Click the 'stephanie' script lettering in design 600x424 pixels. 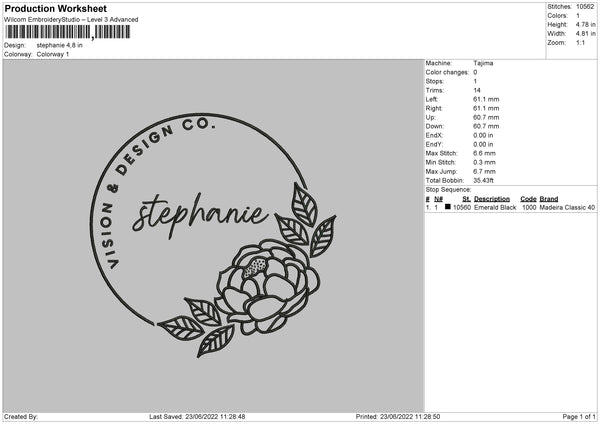pos(199,214)
